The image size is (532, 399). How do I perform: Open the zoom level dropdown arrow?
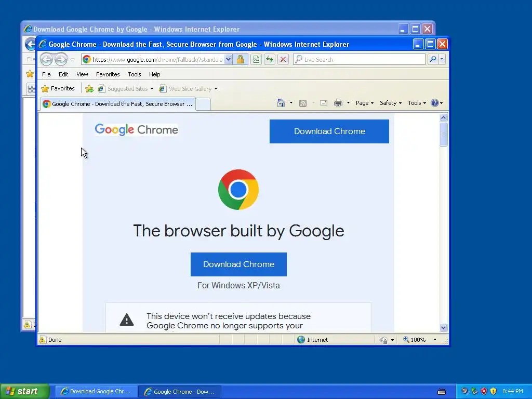pos(435,340)
